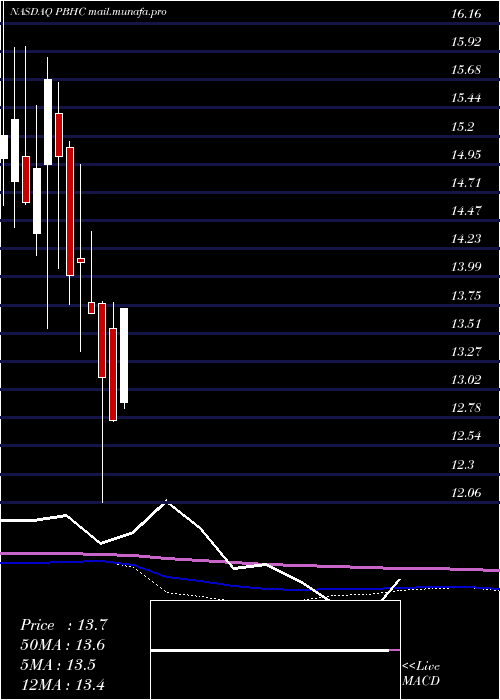Image resolution: width=500 pixels, height=700 pixels.
Task: Select the 14.47 price axis label
Action: click(466, 211)
